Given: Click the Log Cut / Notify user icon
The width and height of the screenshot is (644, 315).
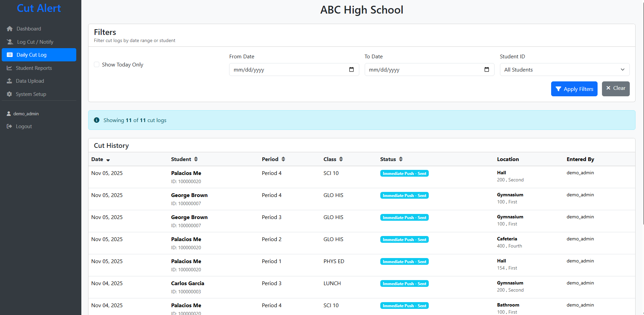Looking at the screenshot, I should tap(10, 42).
